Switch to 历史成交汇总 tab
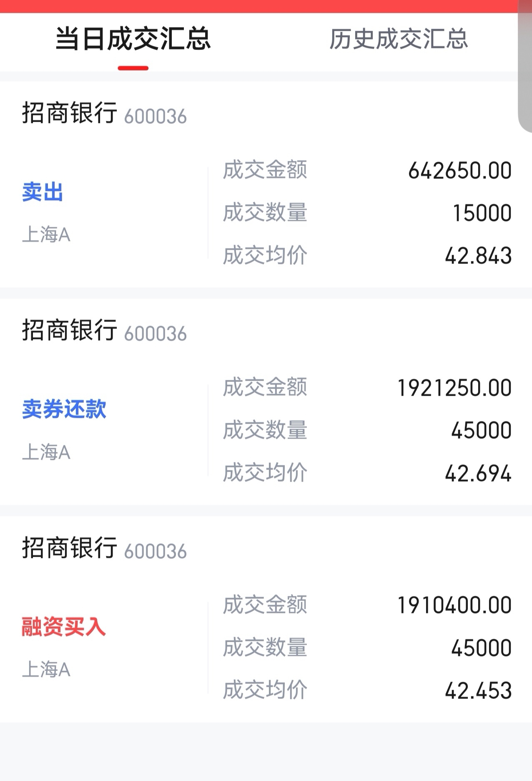The width and height of the screenshot is (532, 781). click(399, 39)
